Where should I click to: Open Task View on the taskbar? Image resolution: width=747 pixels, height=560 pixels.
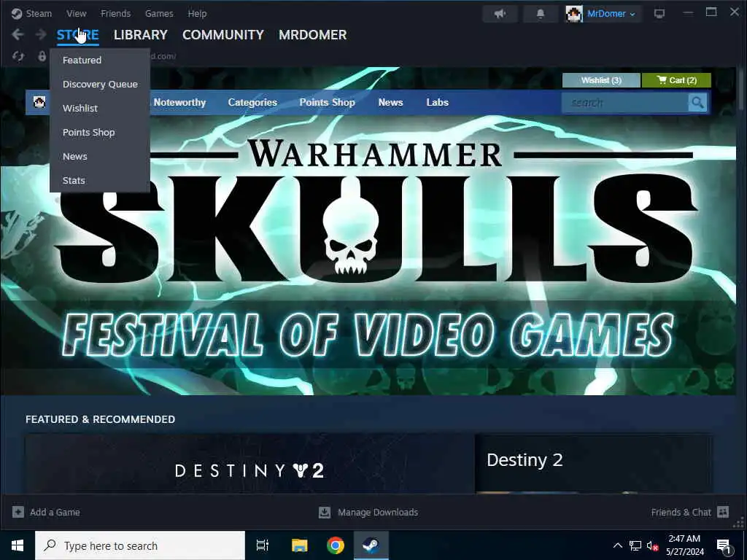pos(263,545)
